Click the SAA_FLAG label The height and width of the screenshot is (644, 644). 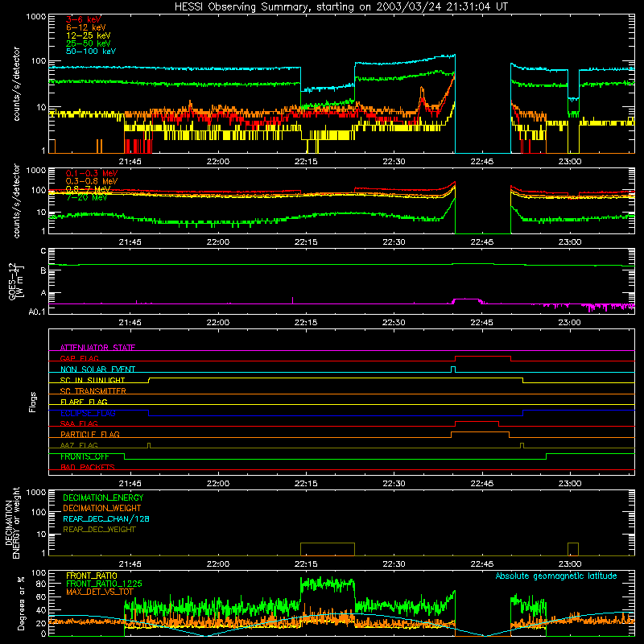[79, 423]
